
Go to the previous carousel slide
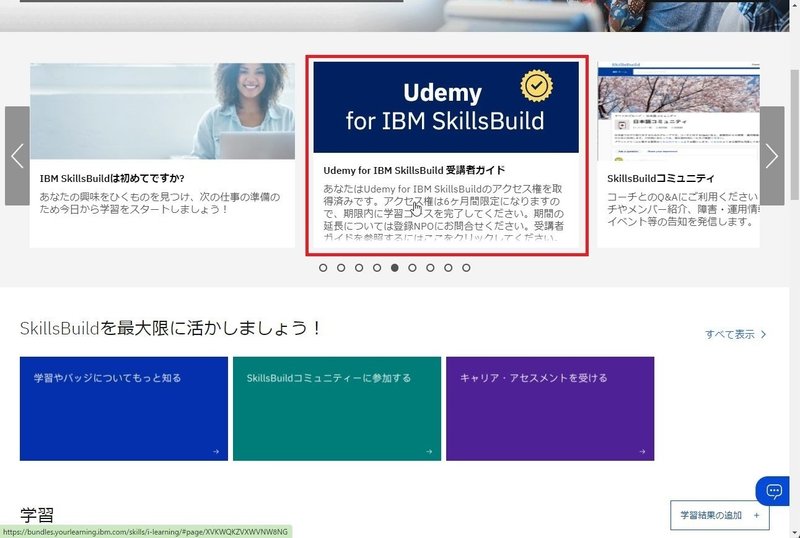(x=17, y=156)
